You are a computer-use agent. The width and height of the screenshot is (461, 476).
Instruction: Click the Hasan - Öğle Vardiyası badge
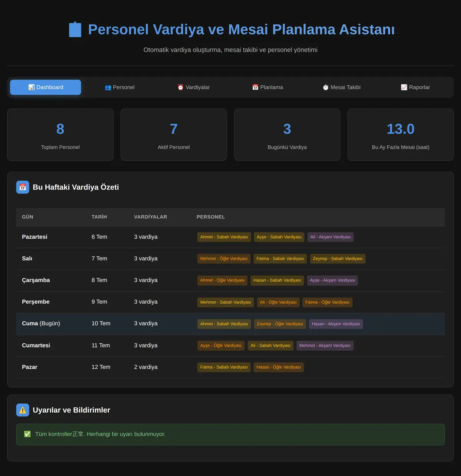coord(279,367)
